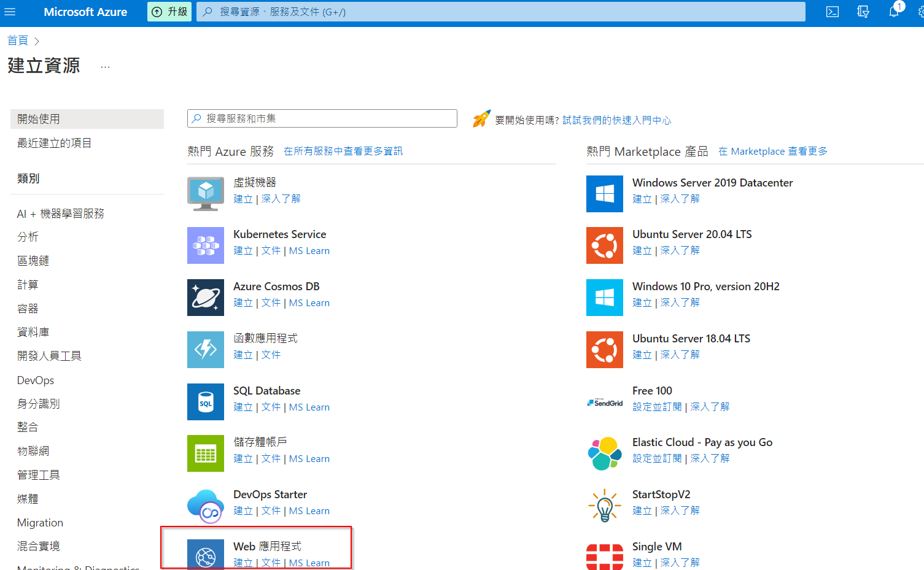
Task: Click the Ubuntu Server 20.04 LTS icon
Action: point(605,245)
